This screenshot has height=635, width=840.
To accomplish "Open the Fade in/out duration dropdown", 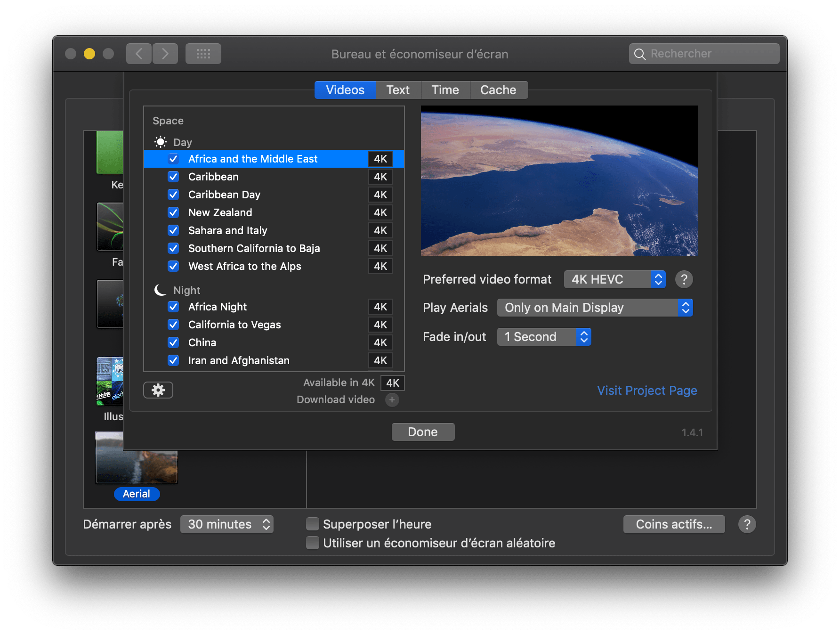I will (544, 337).
